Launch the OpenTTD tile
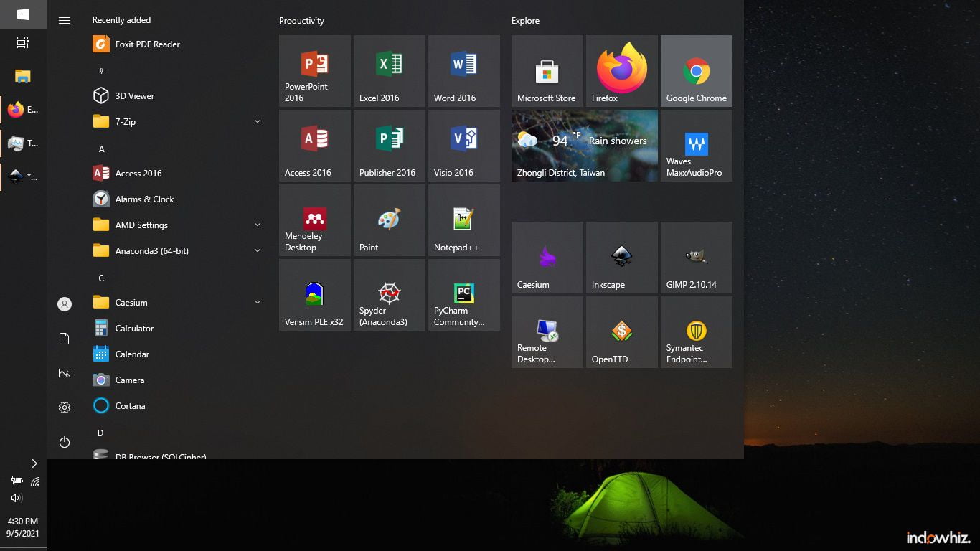This screenshot has height=551, width=980. (x=622, y=332)
